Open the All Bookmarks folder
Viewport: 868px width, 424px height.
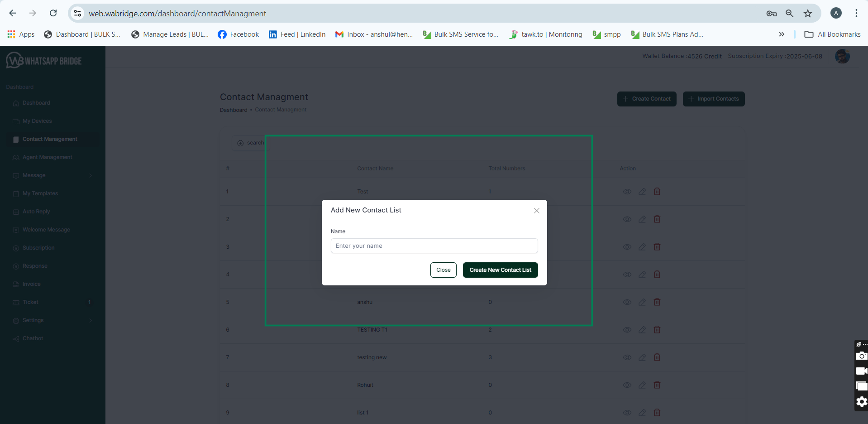point(832,34)
